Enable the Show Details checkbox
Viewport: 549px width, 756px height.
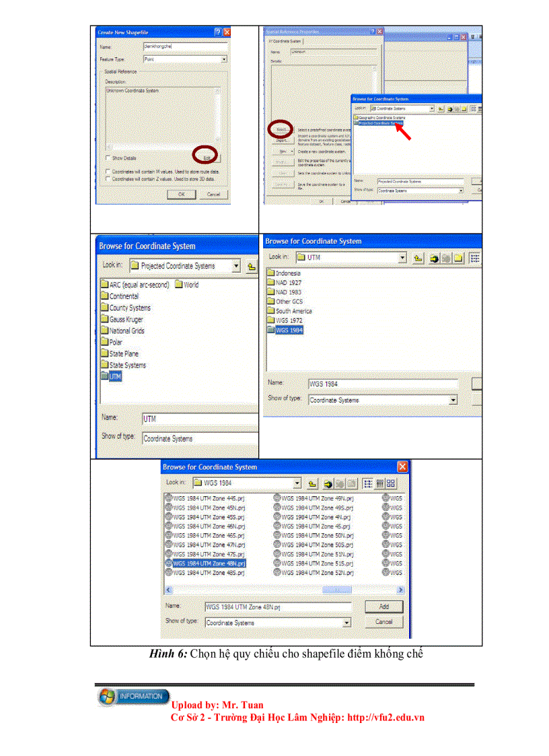(x=107, y=156)
